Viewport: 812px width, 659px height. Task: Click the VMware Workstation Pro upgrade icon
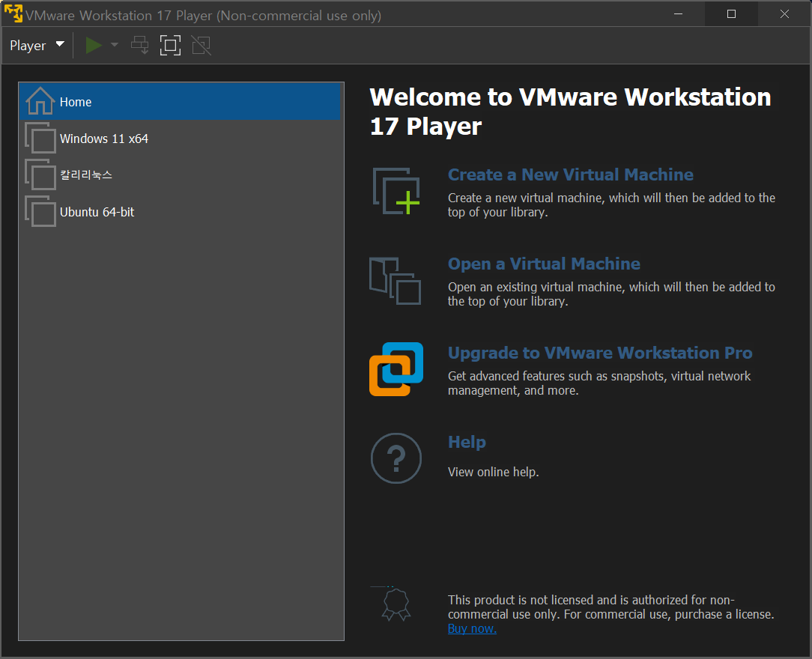click(x=396, y=369)
